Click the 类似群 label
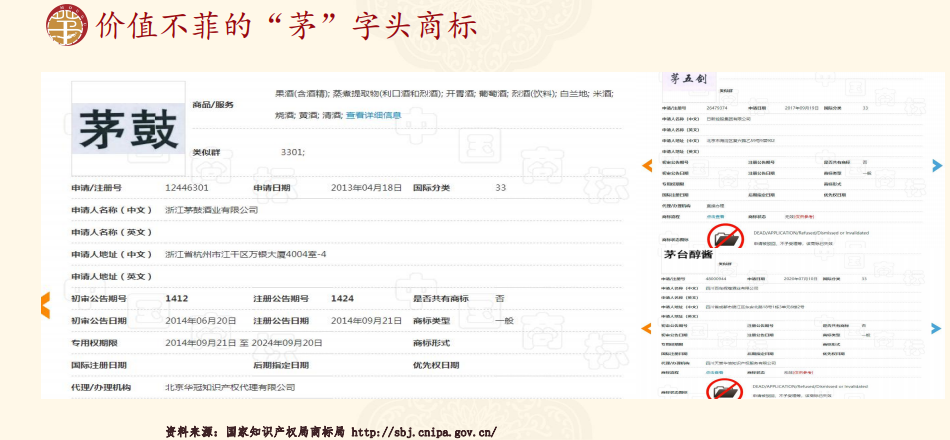The image size is (950, 440). click(207, 152)
